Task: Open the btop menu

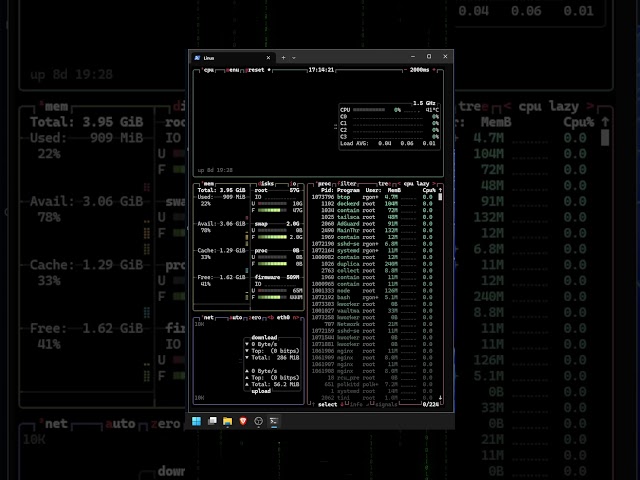Action: [x=232, y=70]
